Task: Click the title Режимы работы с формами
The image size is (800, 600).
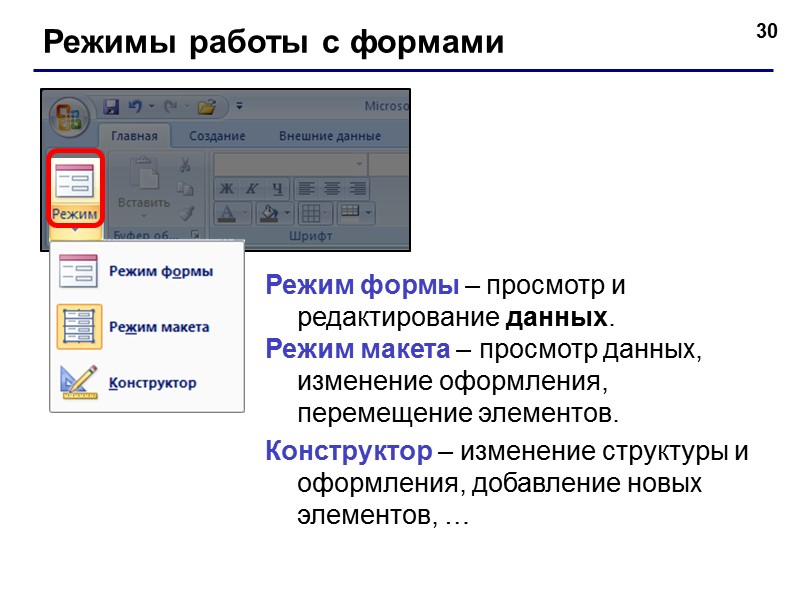Action: coord(273,41)
